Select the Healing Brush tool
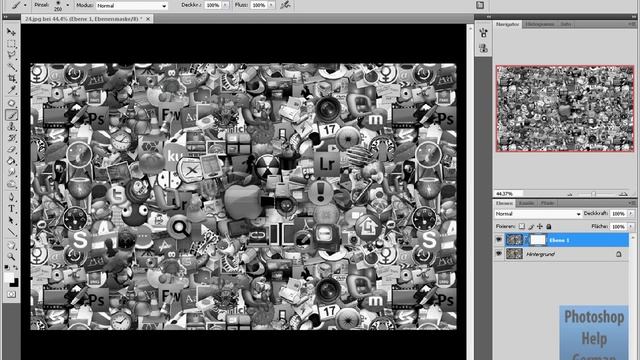Screen dimensions: 640x360 [x=11, y=103]
